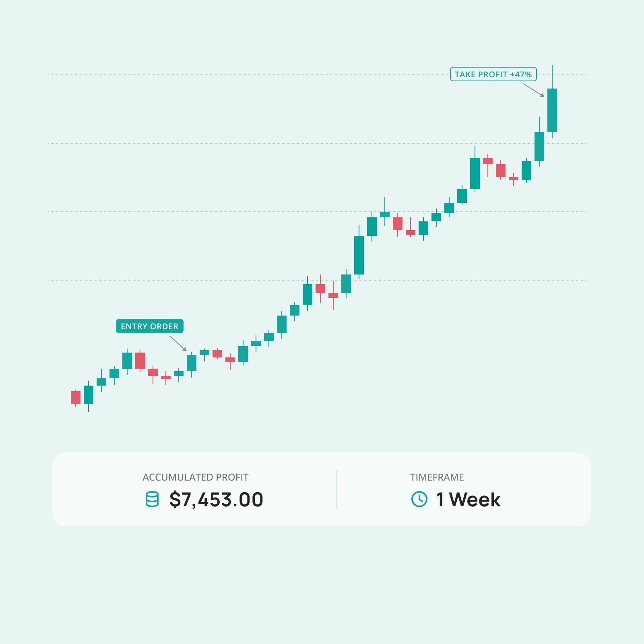Click the coin stack icon
This screenshot has width=644, height=644.
coord(152,499)
